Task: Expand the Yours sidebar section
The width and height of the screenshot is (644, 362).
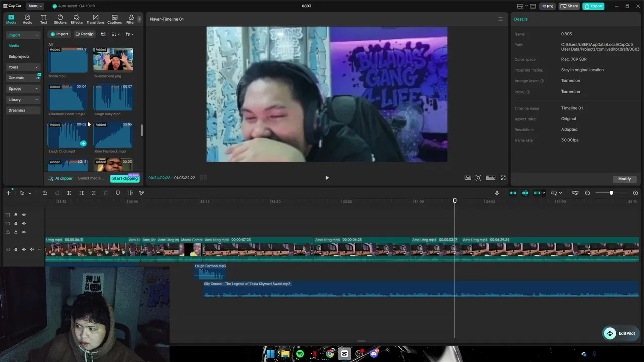Action: tap(23, 67)
